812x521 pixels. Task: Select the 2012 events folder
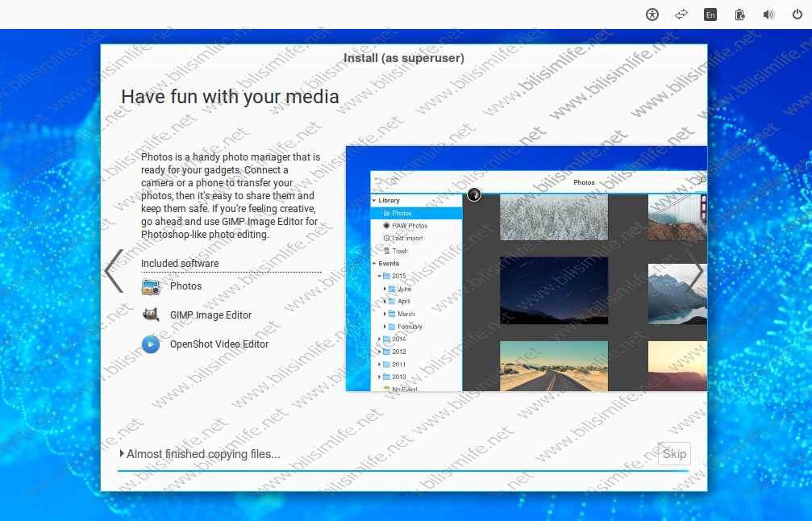click(398, 352)
